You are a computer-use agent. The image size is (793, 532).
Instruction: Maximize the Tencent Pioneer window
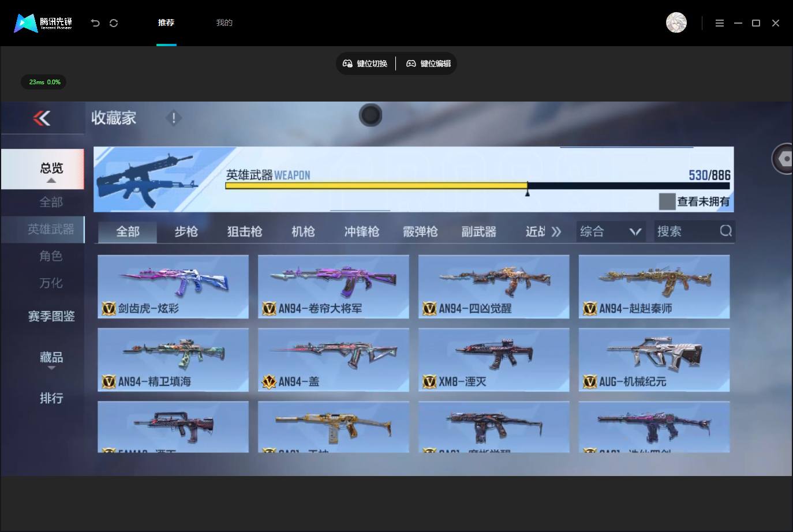[x=756, y=23]
